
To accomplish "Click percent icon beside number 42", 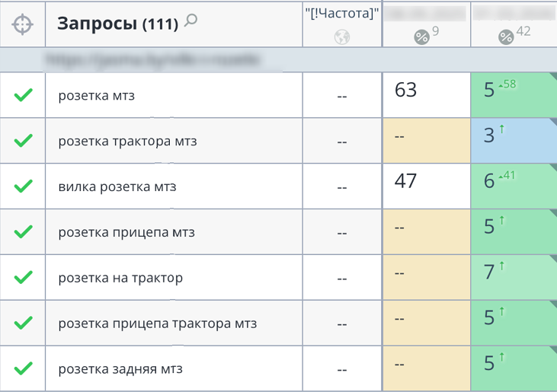I will pyautogui.click(x=506, y=37).
